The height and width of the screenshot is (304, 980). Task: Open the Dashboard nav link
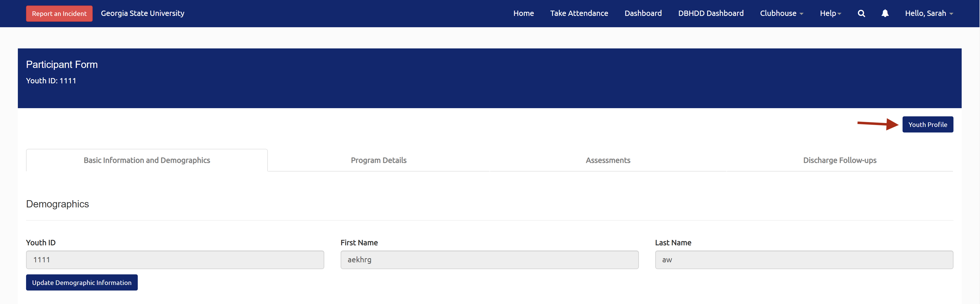643,14
